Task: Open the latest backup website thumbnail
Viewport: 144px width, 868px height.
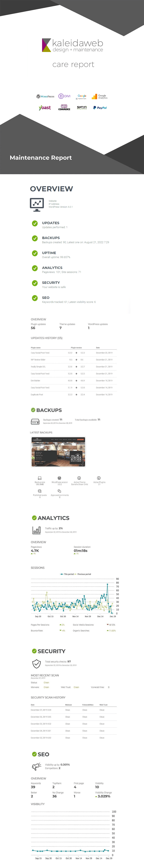Action: [58, 452]
